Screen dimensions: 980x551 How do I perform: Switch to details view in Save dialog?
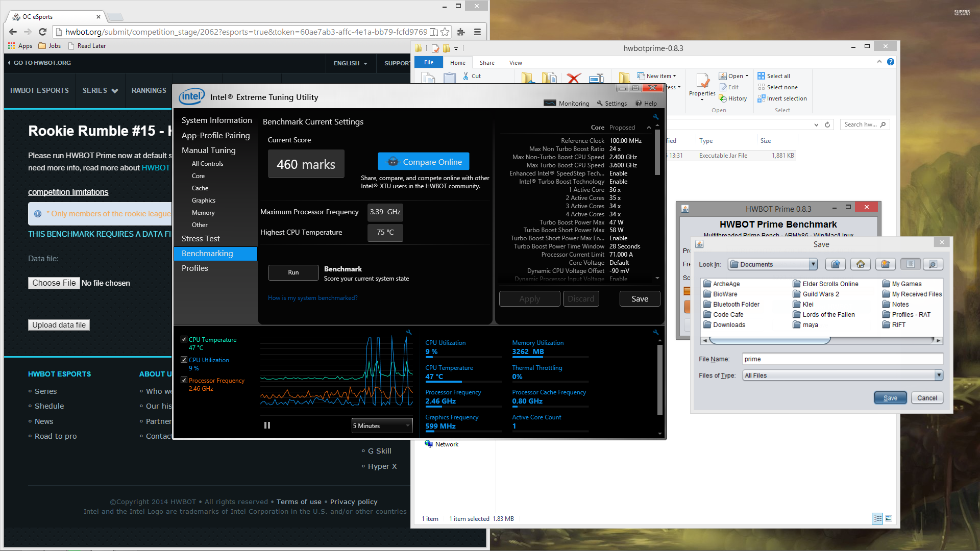point(933,264)
